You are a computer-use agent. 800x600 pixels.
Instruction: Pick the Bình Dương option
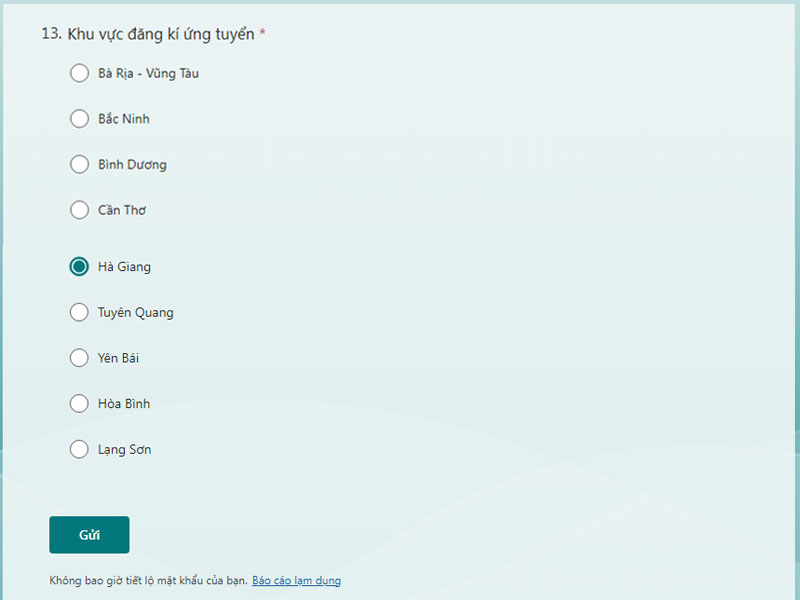point(79,164)
